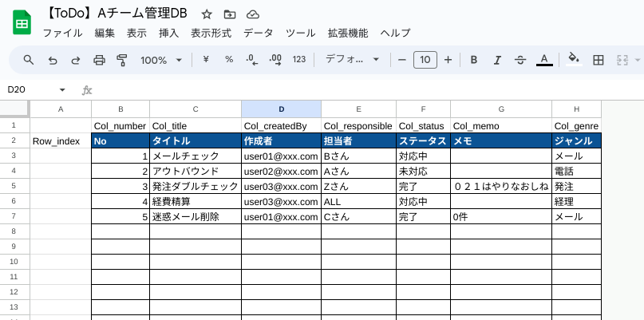The height and width of the screenshot is (320, 644).
Task: Open the 123 number format menu
Action: coord(299,60)
